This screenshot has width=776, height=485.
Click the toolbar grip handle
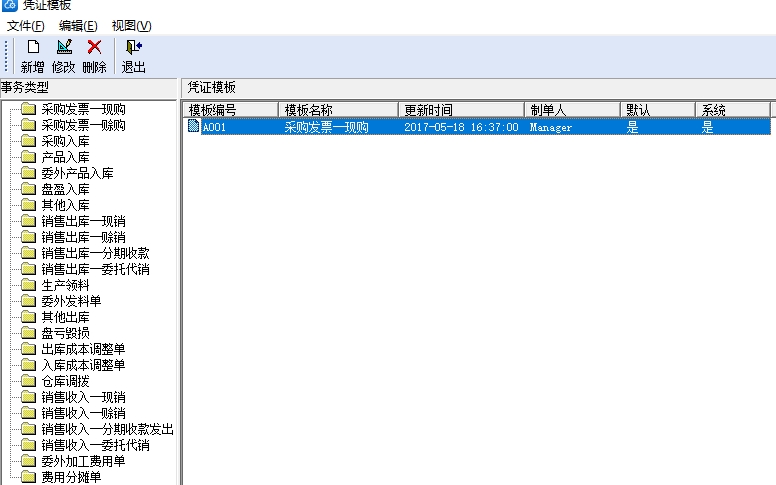pos(6,56)
